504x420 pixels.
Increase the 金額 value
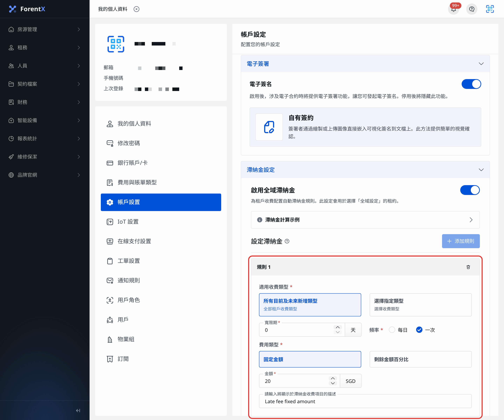[333, 379]
